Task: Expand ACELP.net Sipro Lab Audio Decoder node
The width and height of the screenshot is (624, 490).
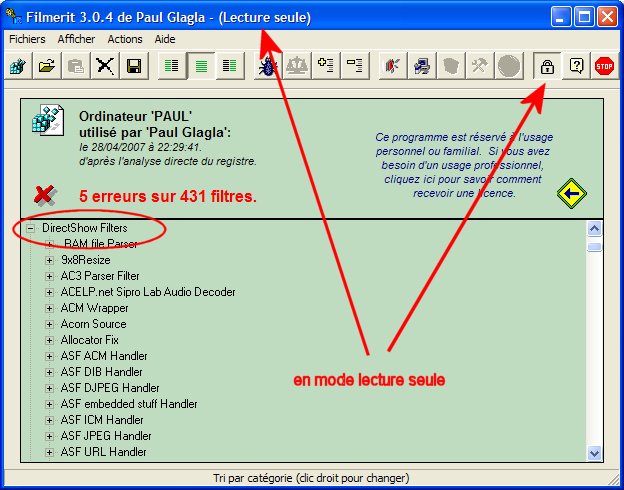Action: [49, 293]
